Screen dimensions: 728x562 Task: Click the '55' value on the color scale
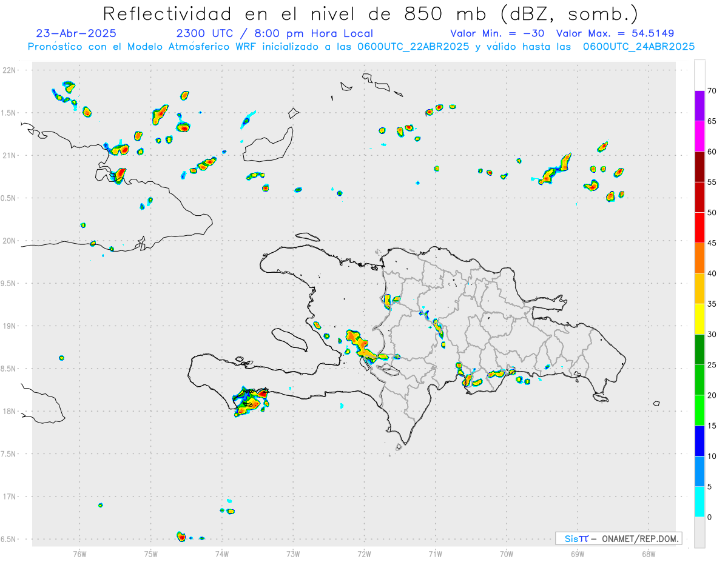(712, 182)
